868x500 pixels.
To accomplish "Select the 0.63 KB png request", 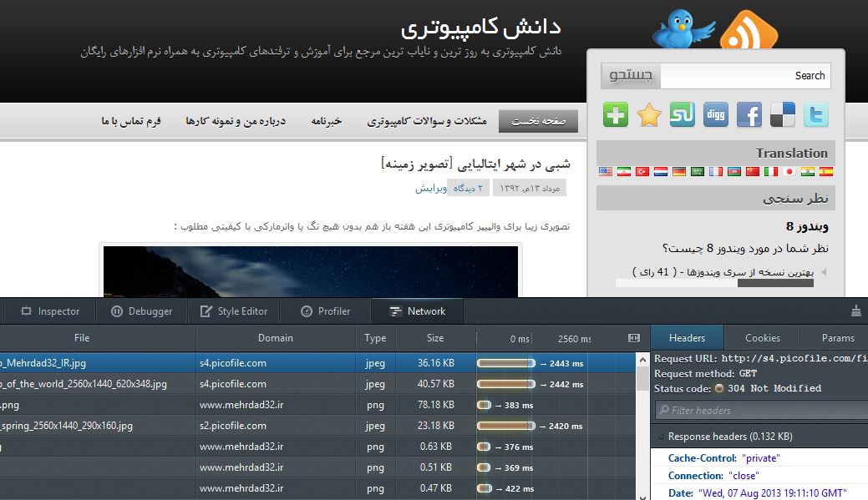I will (317, 447).
